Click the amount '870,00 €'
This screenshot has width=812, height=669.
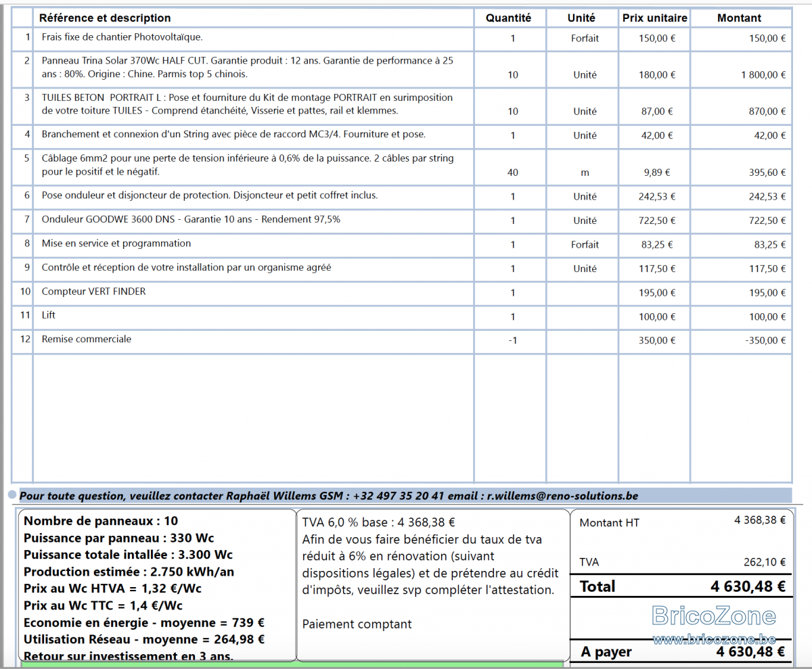[x=767, y=112]
